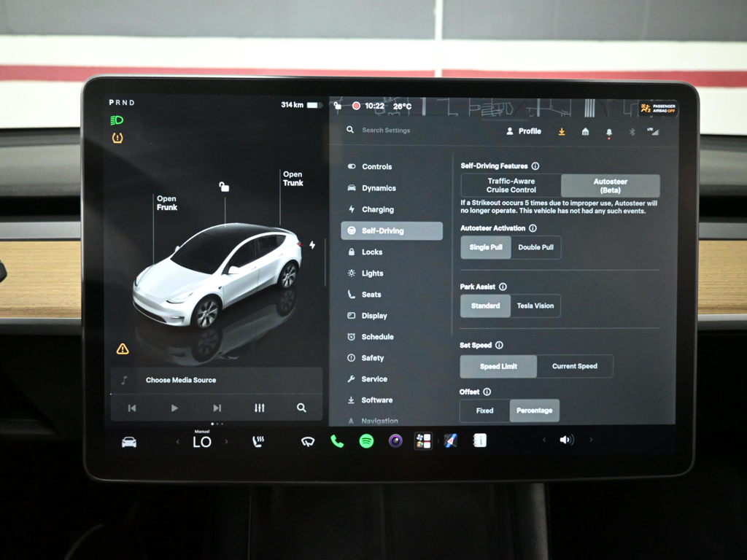This screenshot has height=560, width=747.
Task: Tap the software download icon beside Profile
Action: (x=562, y=132)
